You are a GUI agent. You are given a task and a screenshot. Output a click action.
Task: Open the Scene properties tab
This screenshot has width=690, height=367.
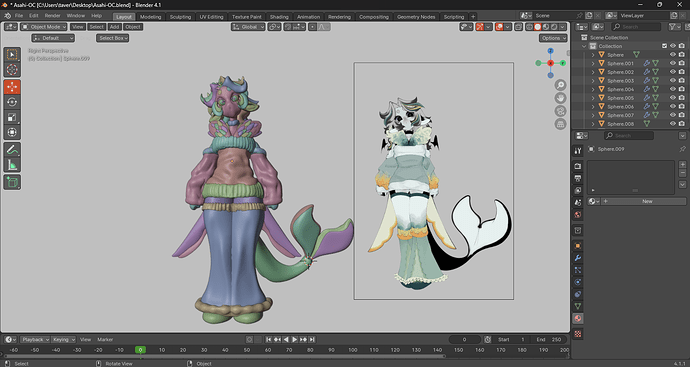578,202
